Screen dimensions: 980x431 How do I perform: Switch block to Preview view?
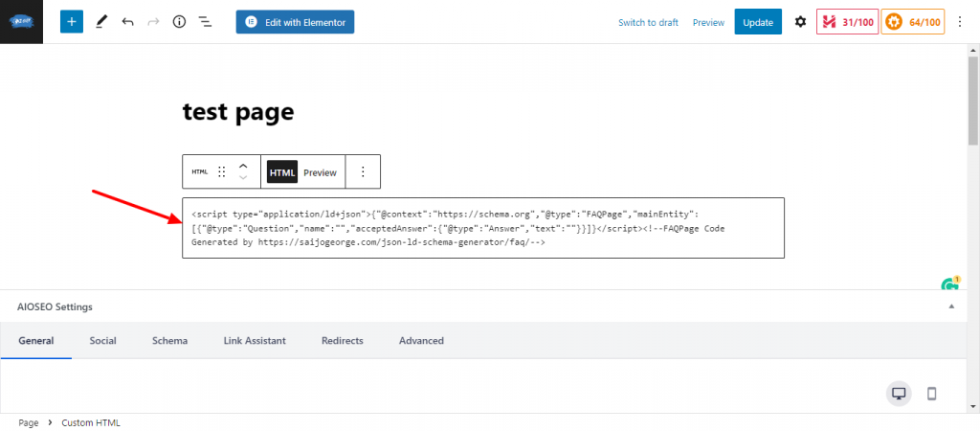[x=320, y=172]
